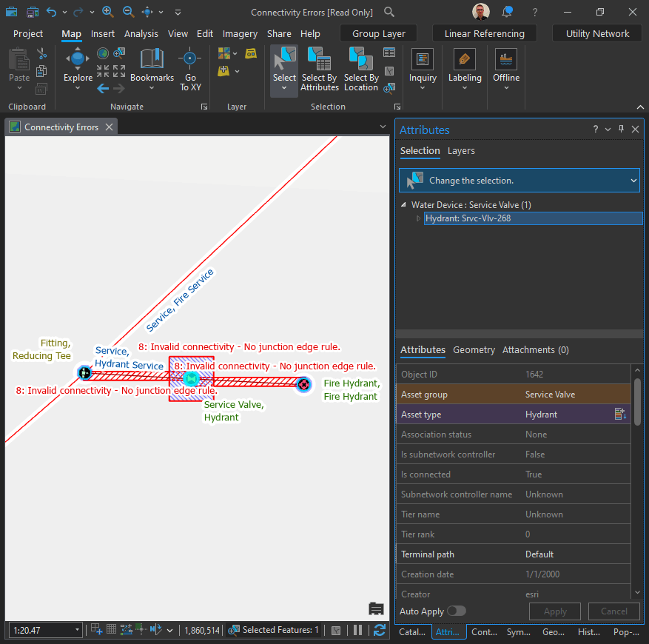Pause map drawing in status bar
Screen dimensions: 649x644
pyautogui.click(x=358, y=630)
